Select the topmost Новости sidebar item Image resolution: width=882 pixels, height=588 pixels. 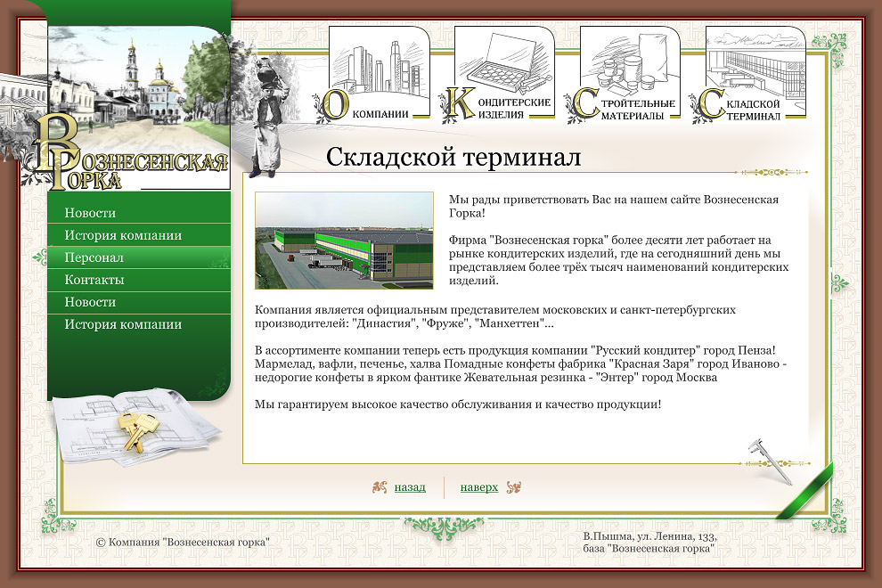coord(90,213)
